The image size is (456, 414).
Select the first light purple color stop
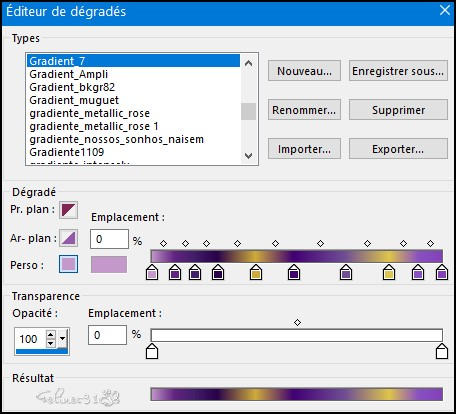coord(152,272)
